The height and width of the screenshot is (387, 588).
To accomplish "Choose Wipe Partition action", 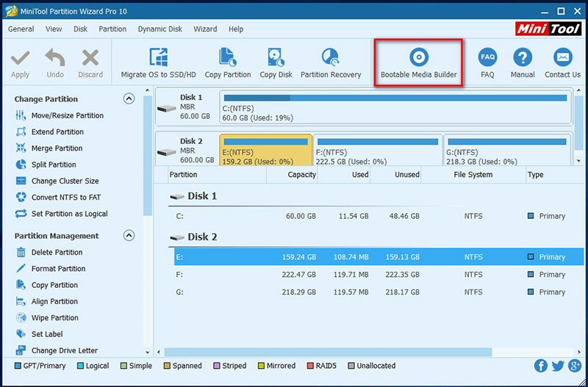I will (x=47, y=318).
